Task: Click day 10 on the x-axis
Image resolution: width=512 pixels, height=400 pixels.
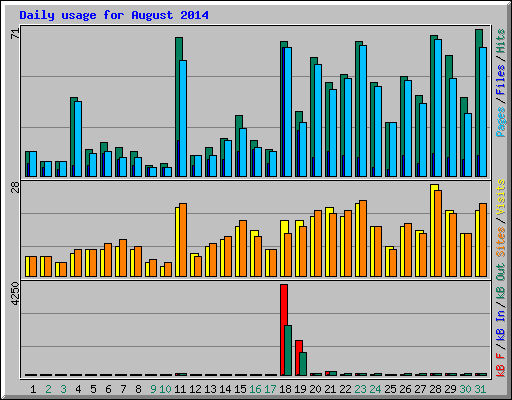Action: pos(165,389)
